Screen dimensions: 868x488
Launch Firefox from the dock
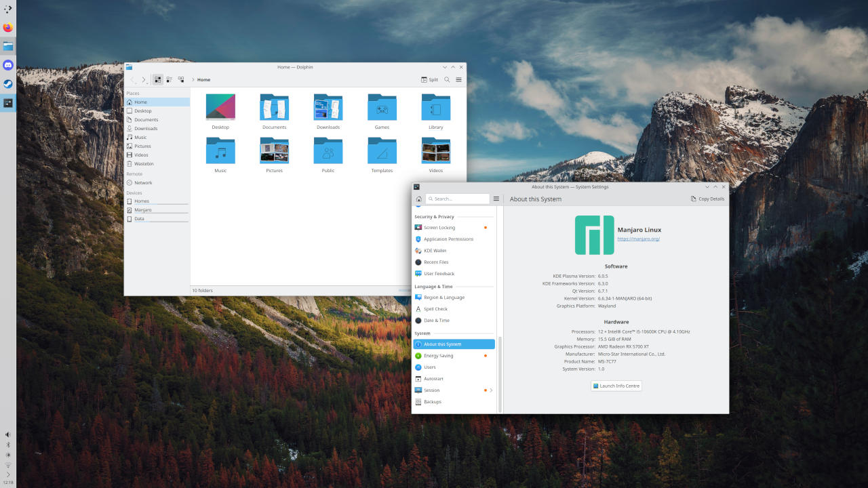coord(7,27)
